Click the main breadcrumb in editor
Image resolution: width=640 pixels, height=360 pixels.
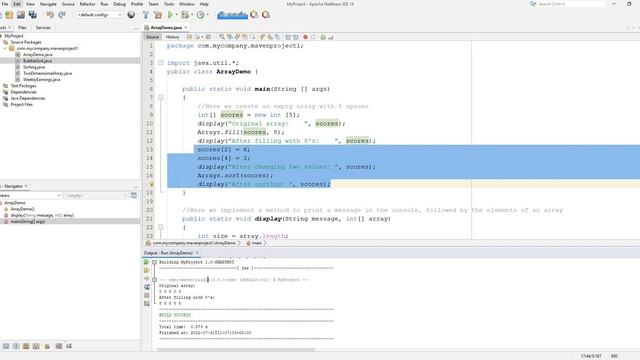pos(256,243)
